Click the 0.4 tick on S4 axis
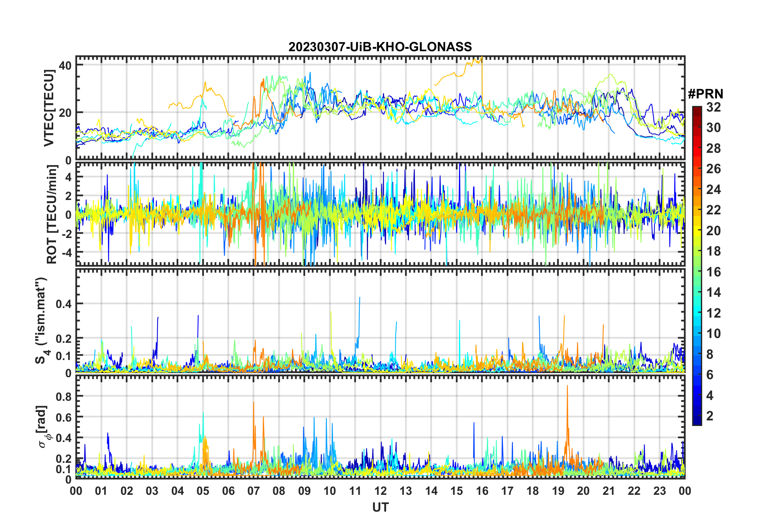 click(x=64, y=304)
